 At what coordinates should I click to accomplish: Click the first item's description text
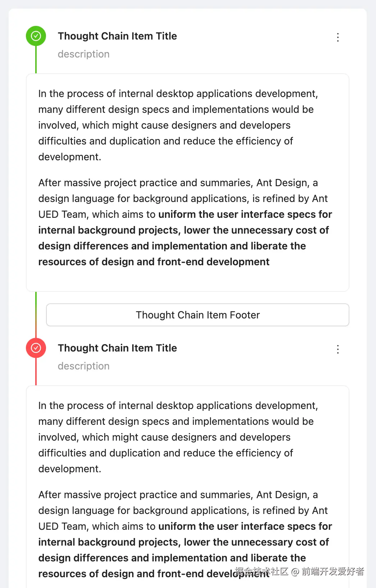tap(83, 54)
